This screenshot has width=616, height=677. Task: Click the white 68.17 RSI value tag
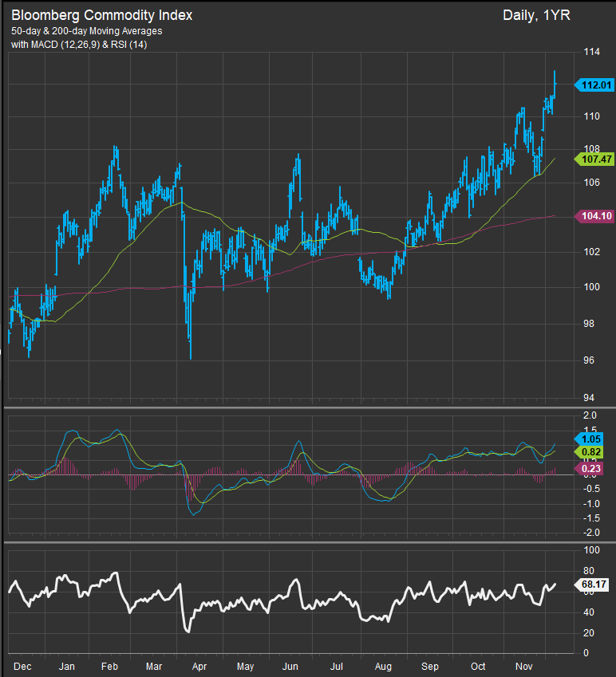point(592,585)
